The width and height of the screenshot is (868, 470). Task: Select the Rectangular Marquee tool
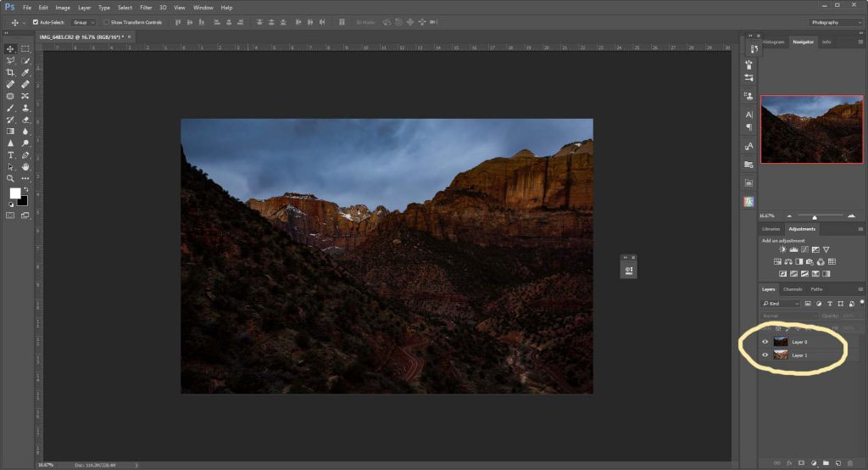[x=25, y=49]
